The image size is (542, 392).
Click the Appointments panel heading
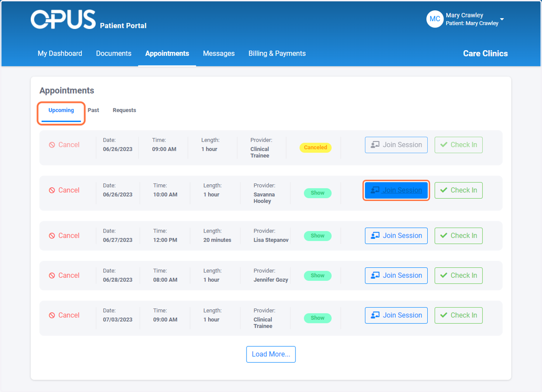pos(67,90)
